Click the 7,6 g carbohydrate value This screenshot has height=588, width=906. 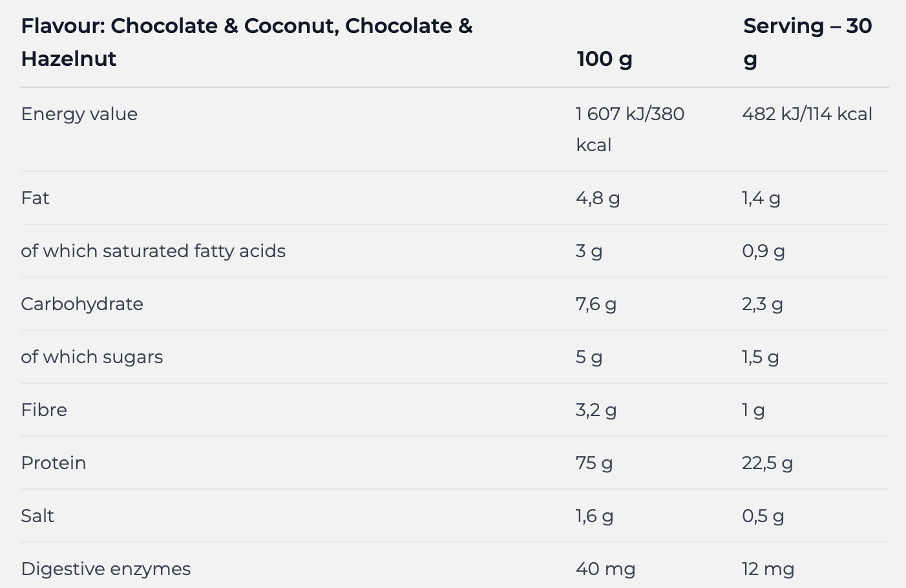point(595,304)
